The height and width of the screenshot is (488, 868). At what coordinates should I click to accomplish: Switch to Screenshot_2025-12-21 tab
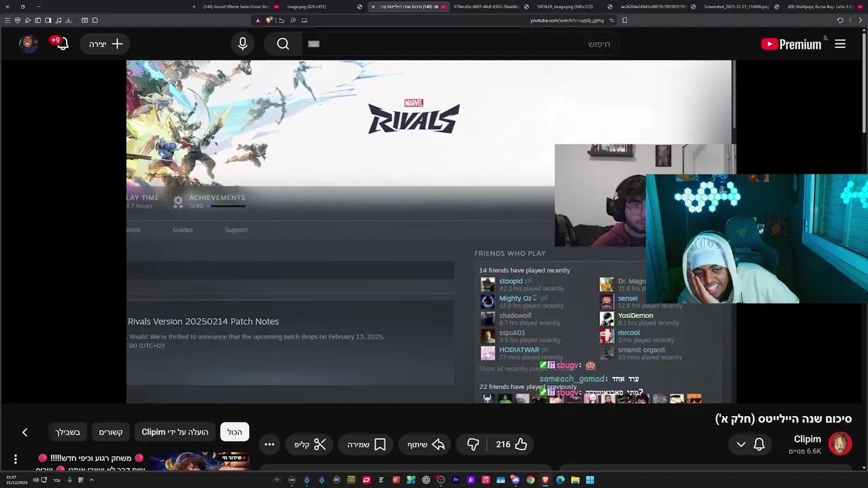(x=739, y=7)
